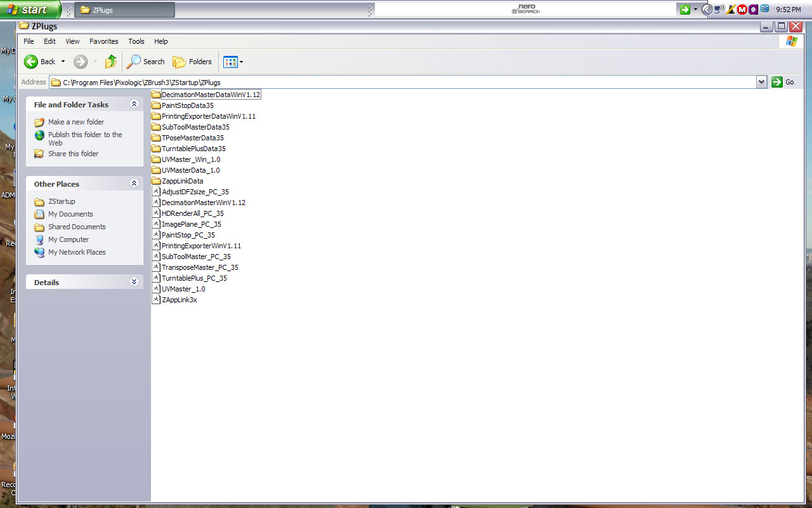Collapse the Other Places panel
812x508 pixels.
(134, 184)
